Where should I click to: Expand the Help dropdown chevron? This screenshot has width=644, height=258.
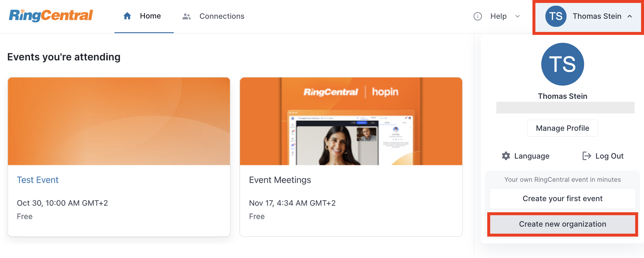click(x=517, y=16)
